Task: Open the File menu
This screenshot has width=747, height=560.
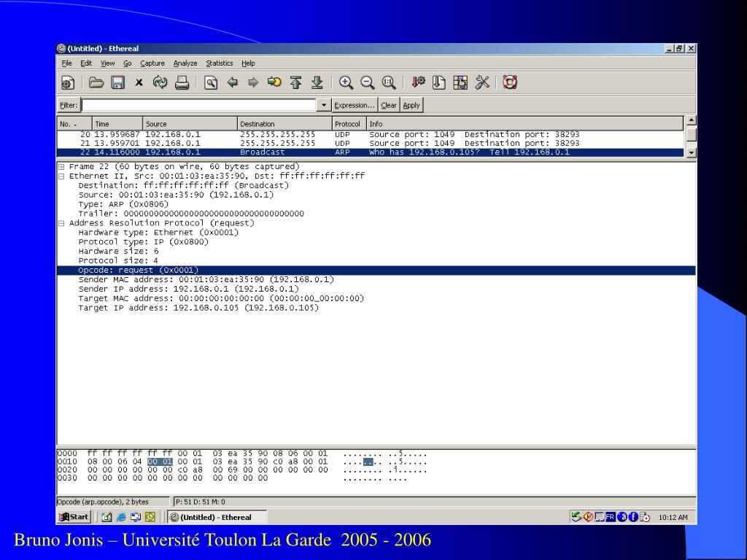Action: coord(66,63)
